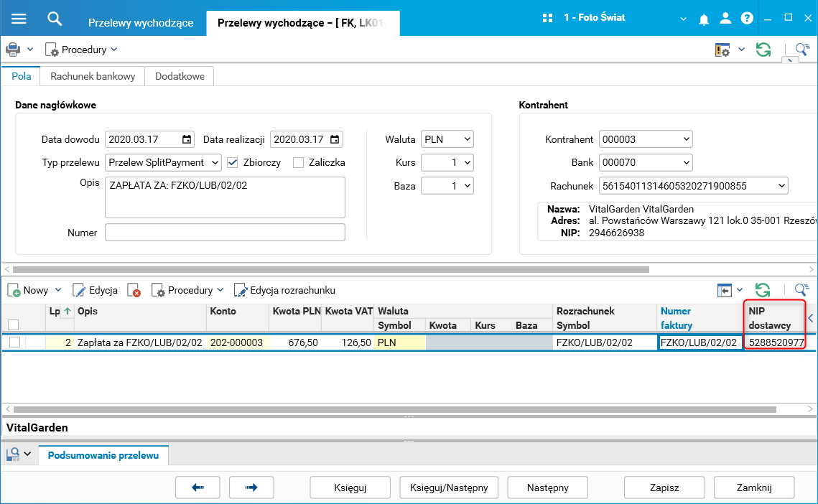
Task: Check the row 2 selection checkbox
Action: tap(14, 342)
